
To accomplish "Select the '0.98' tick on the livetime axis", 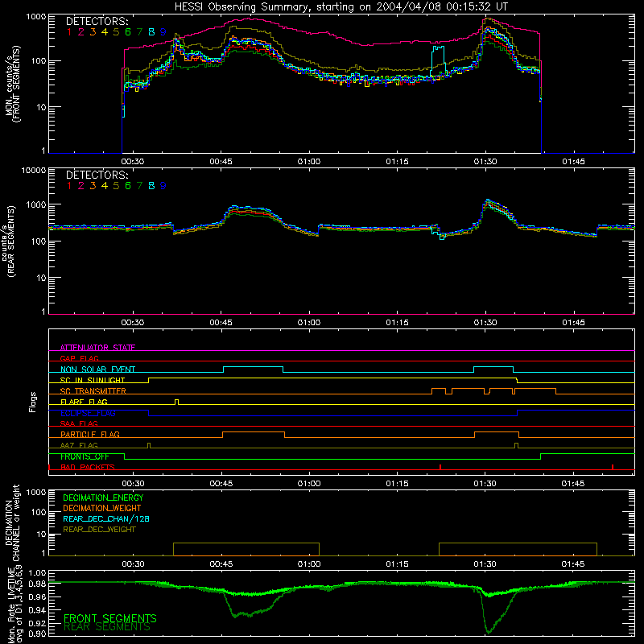I will pos(37,584).
